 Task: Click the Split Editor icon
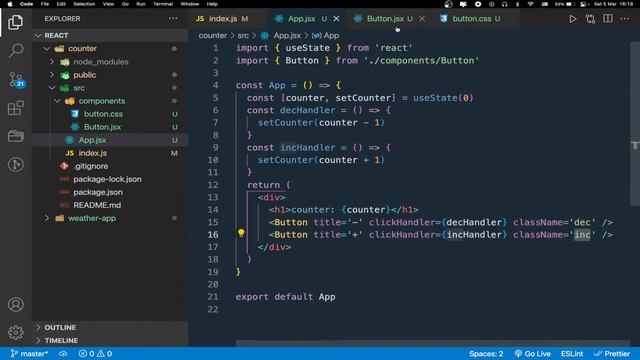tap(608, 19)
